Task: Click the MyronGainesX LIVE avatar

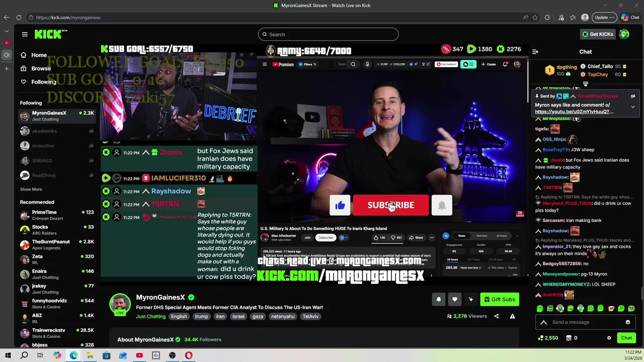Action: click(x=120, y=304)
